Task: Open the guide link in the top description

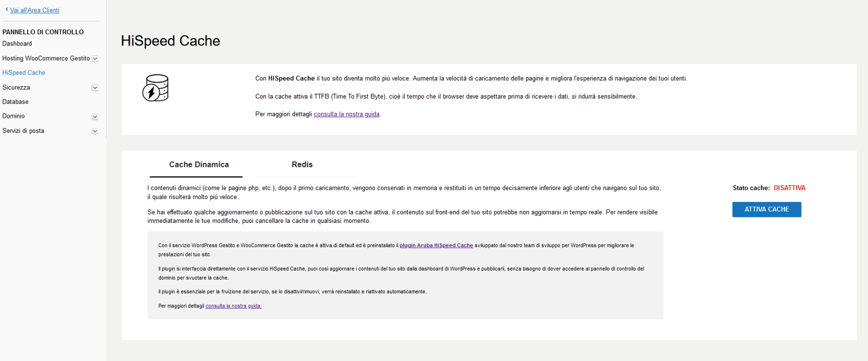Action: click(x=346, y=114)
